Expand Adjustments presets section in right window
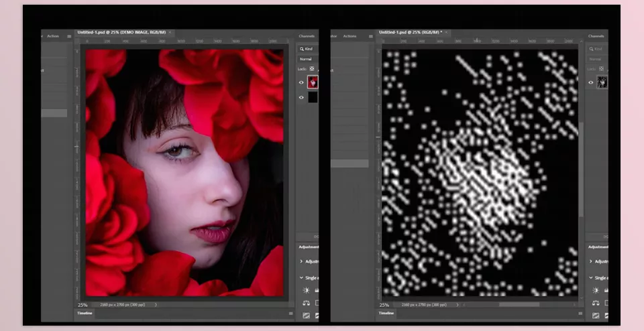 click(x=590, y=261)
